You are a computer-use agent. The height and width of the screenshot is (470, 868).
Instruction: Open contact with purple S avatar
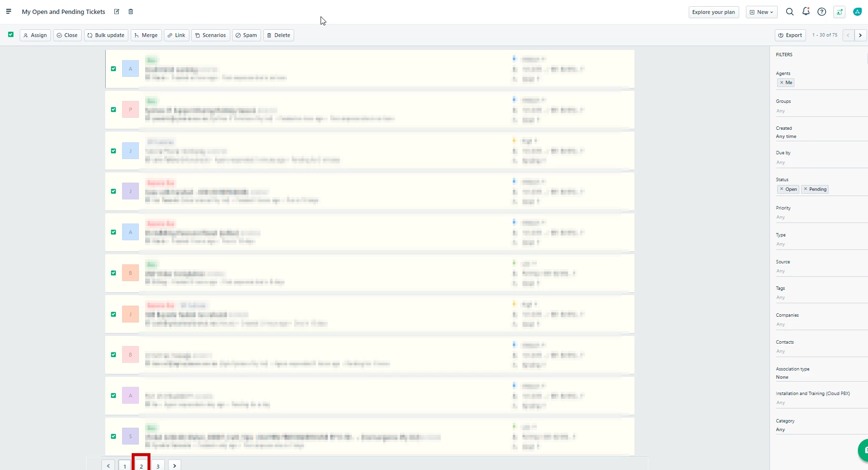(130, 436)
